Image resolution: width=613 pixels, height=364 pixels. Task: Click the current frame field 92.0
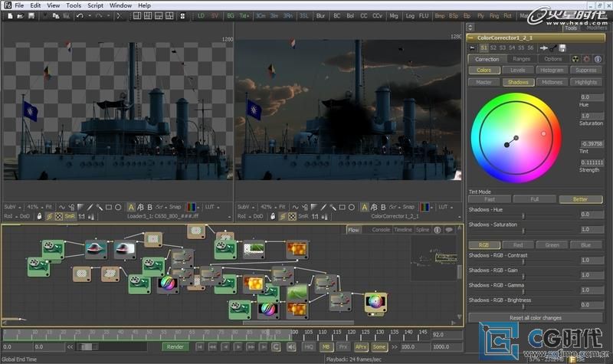pos(446,335)
